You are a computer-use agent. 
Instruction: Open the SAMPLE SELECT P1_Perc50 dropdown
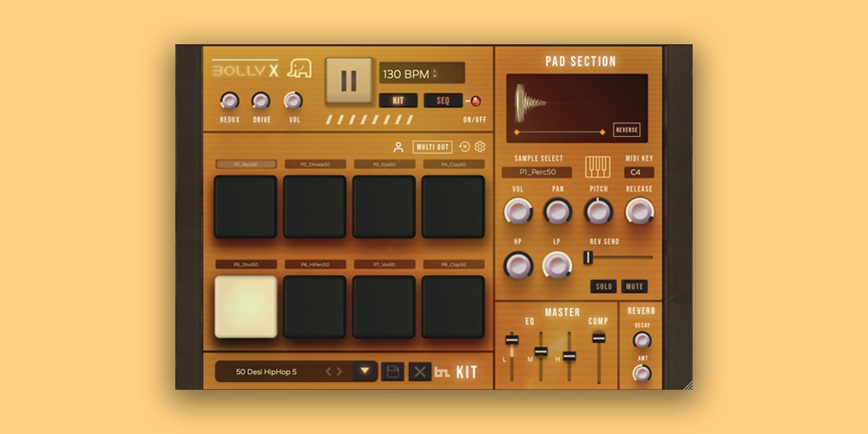[x=537, y=172]
